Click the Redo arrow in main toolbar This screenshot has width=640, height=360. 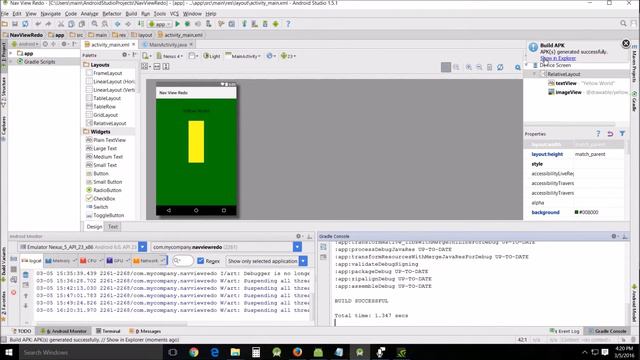click(48, 24)
